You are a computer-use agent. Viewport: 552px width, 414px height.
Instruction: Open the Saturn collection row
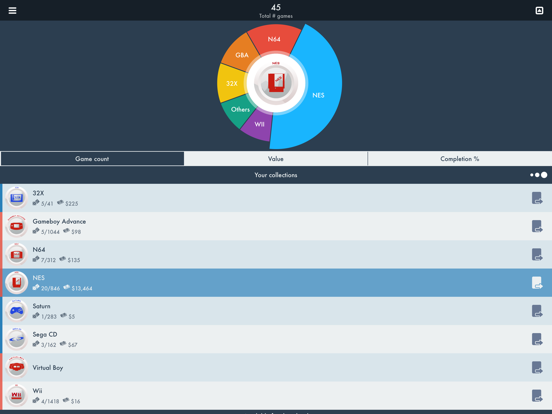point(276,310)
